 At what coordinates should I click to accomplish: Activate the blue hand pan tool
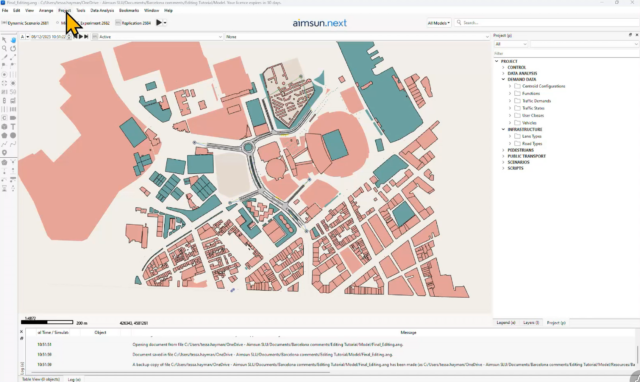click(x=13, y=40)
